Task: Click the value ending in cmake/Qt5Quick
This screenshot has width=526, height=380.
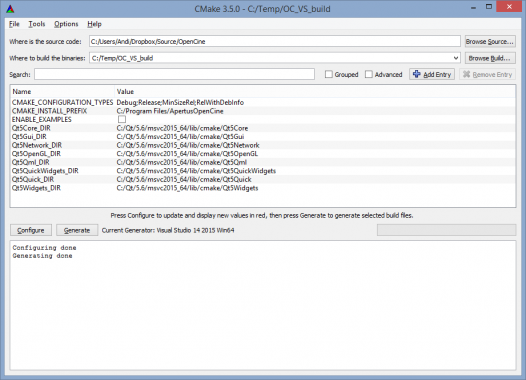Action: 184,179
